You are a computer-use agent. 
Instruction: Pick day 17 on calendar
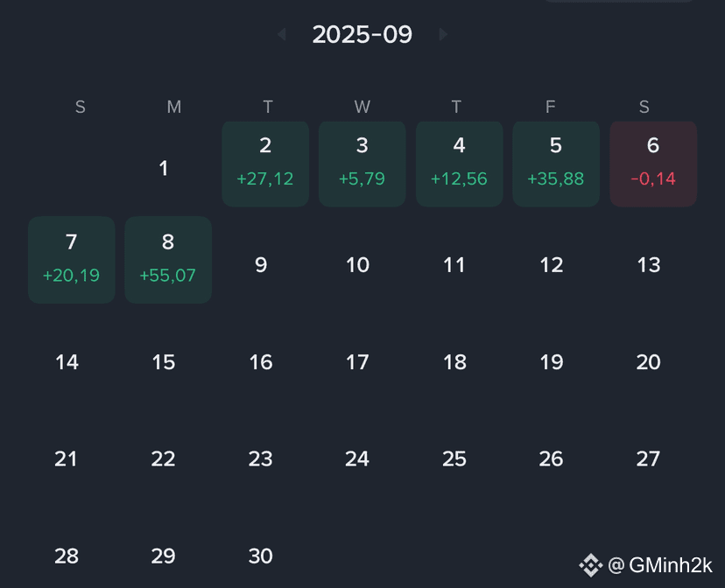coord(357,361)
